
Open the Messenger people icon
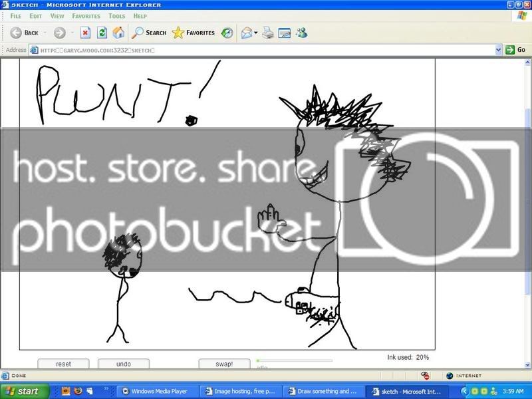[301, 33]
